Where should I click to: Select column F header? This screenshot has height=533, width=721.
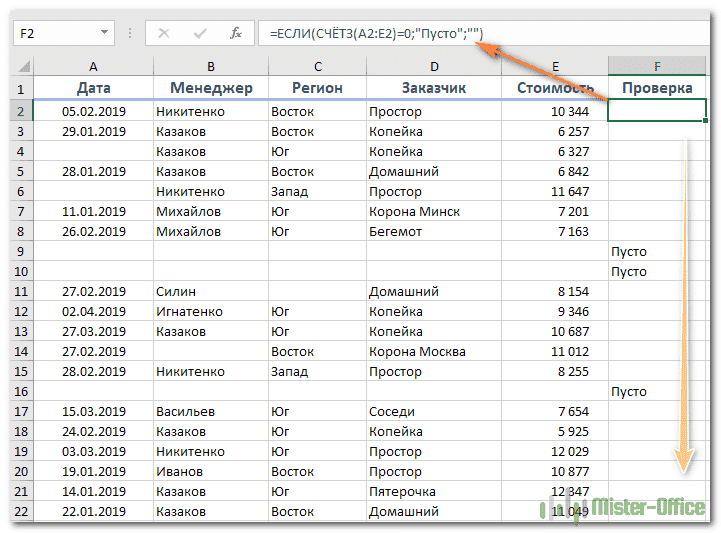pyautogui.click(x=657, y=67)
